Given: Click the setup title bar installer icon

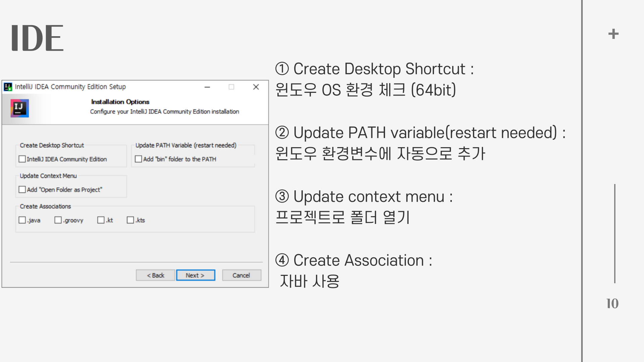Looking at the screenshot, I should click(x=8, y=87).
